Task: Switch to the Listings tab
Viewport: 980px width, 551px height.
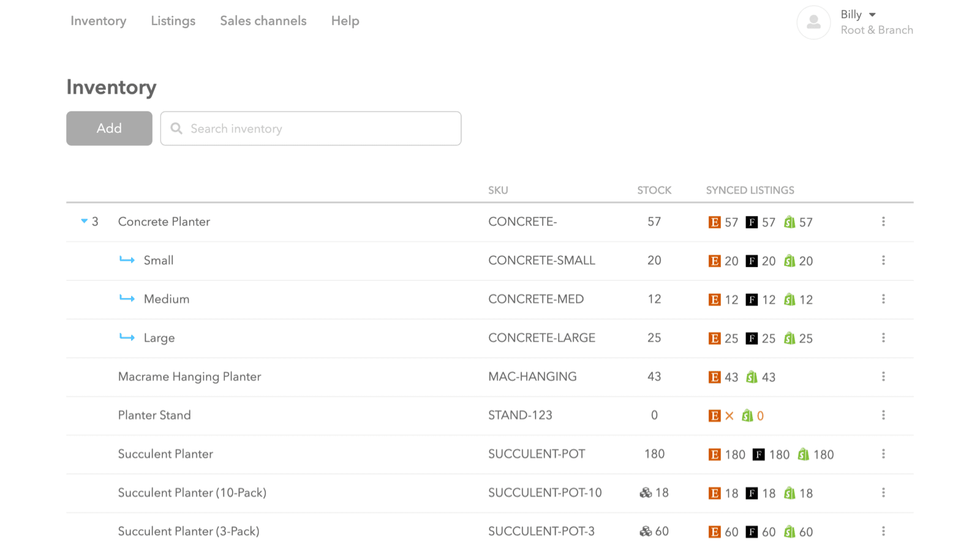Action: [x=173, y=20]
